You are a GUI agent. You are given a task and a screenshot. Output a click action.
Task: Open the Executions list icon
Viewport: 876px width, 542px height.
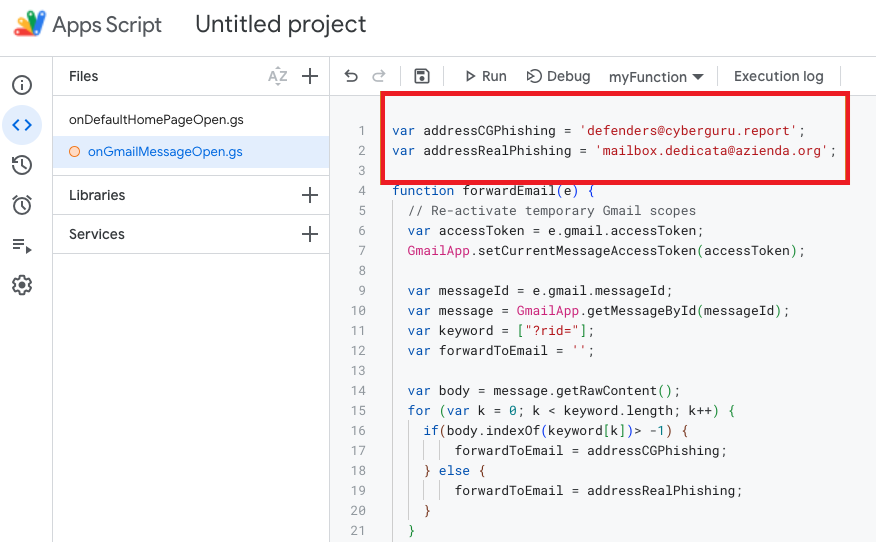click(22, 245)
